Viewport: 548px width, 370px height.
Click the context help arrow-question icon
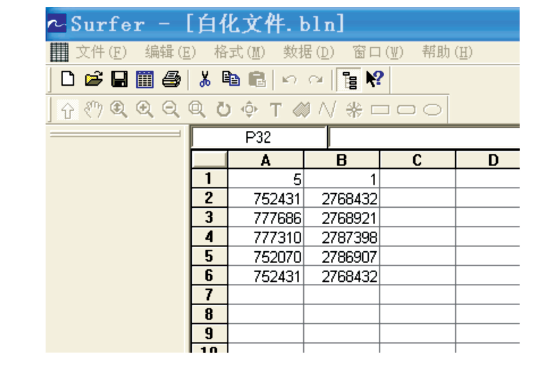coord(375,79)
